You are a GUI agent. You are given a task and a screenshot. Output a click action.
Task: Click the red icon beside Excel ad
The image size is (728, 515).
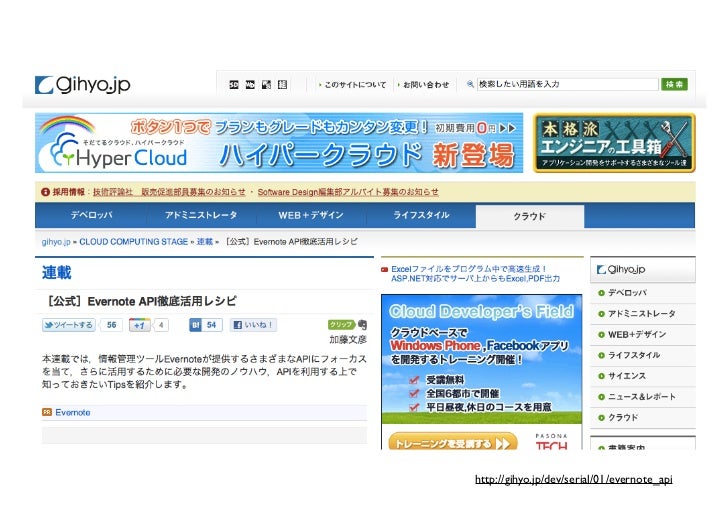[384, 269]
